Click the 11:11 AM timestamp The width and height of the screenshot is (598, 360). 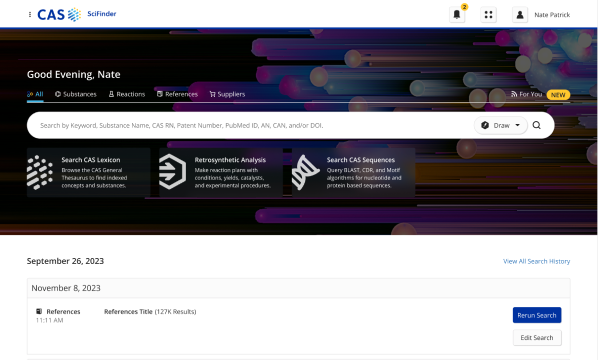click(50, 320)
